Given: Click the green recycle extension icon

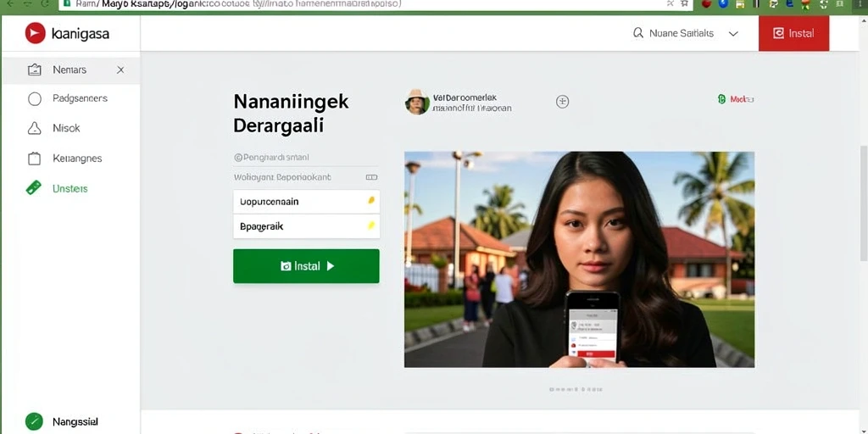Looking at the screenshot, I should coord(824,3).
